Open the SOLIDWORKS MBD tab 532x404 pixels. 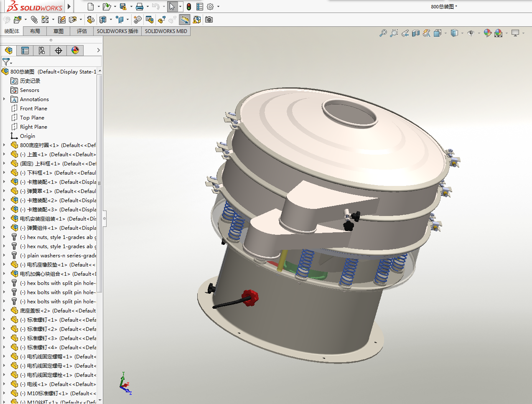point(166,31)
